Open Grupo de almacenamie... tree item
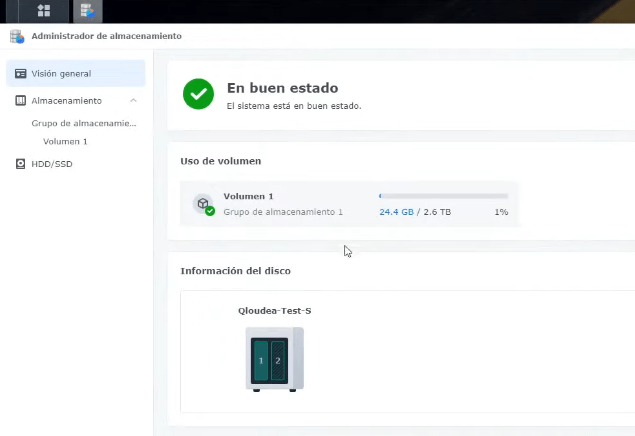The image size is (635, 436). coord(84,123)
